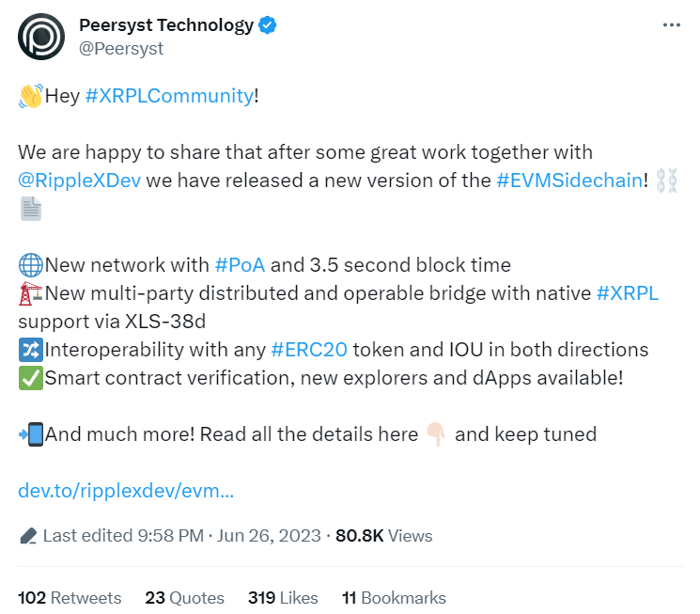This screenshot has width=700, height=614.
Task: Click the phone with arrow emoji
Action: [31, 434]
